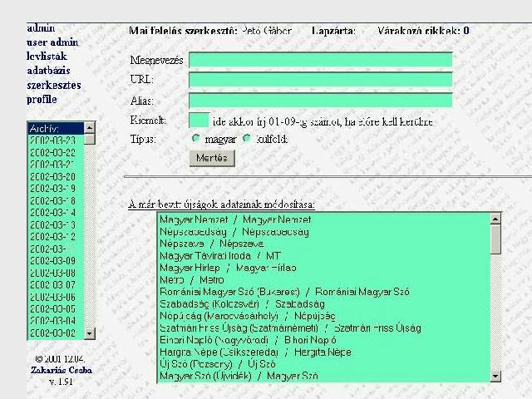Select archive date 2002-03-19
The image size is (532, 399).
pos(56,189)
